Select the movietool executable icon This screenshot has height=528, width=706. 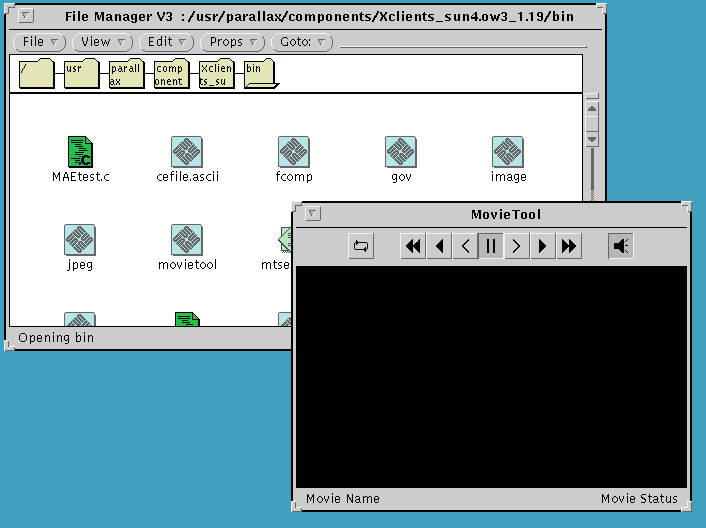187,240
